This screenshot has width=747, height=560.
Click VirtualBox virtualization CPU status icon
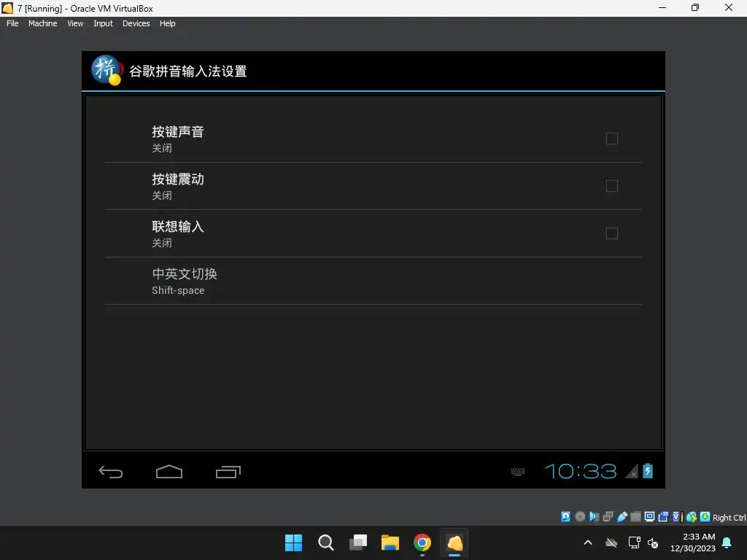[x=678, y=517]
